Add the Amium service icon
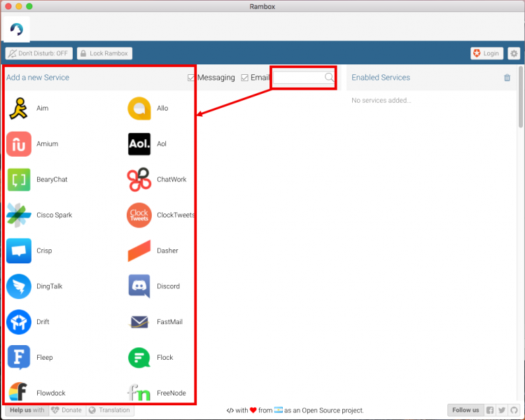525x420 pixels. 19,144
